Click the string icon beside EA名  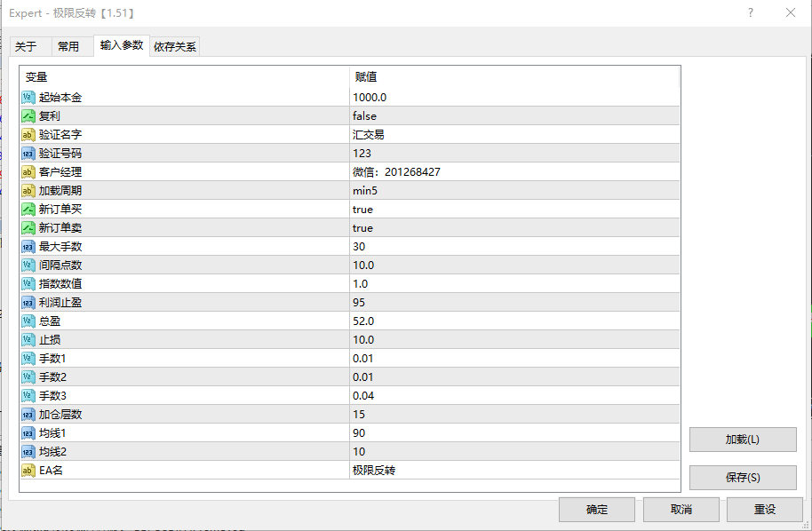pyautogui.click(x=28, y=470)
